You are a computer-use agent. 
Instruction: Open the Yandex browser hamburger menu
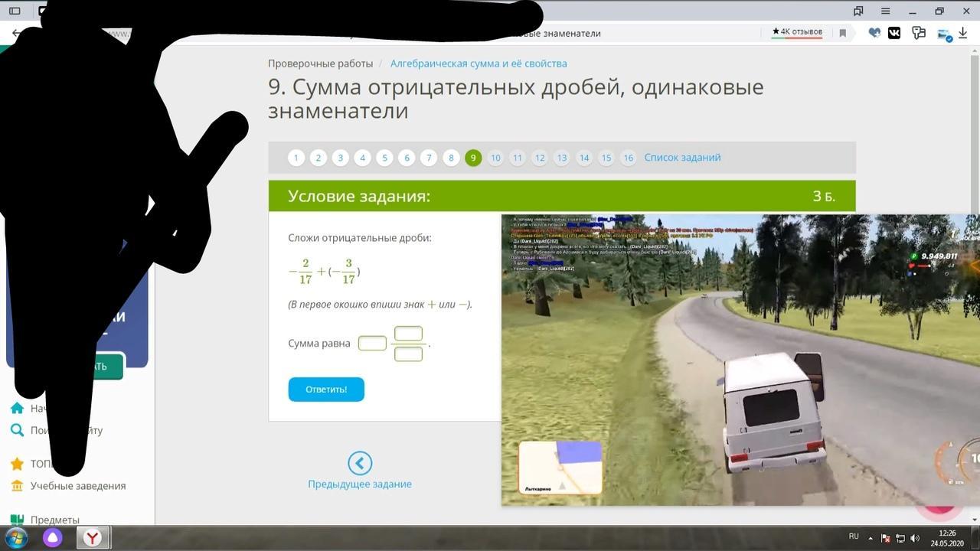[x=885, y=11]
